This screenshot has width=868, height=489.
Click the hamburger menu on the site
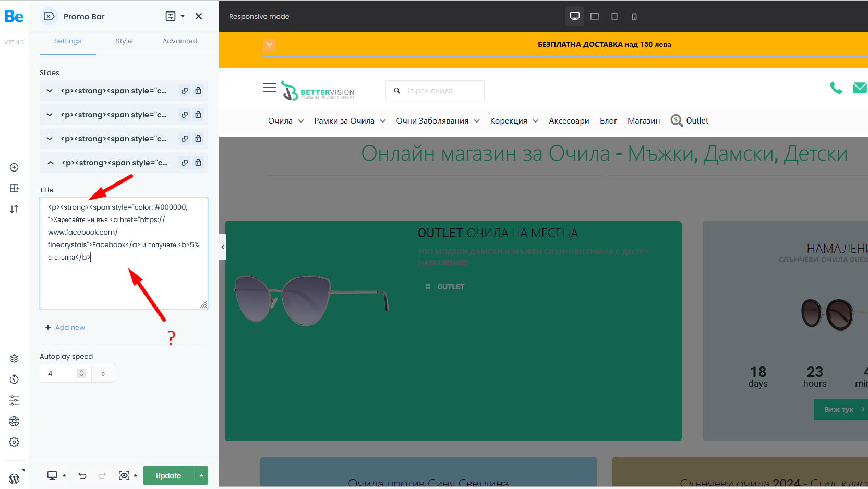(269, 88)
